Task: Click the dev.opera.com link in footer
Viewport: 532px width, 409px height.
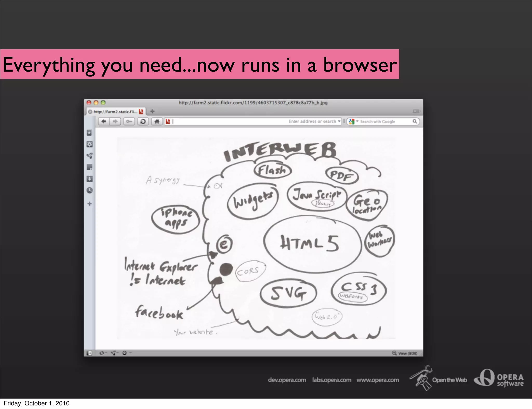Action: pos(287,380)
